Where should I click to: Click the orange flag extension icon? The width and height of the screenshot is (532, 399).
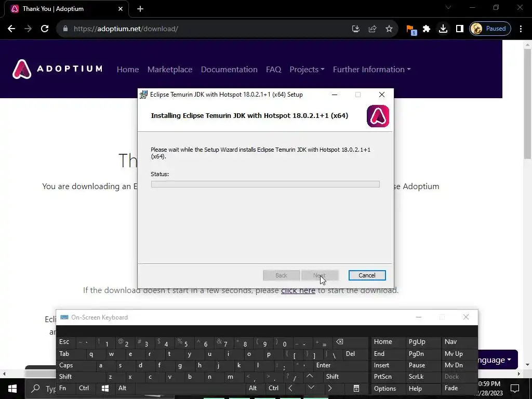tap(411, 30)
